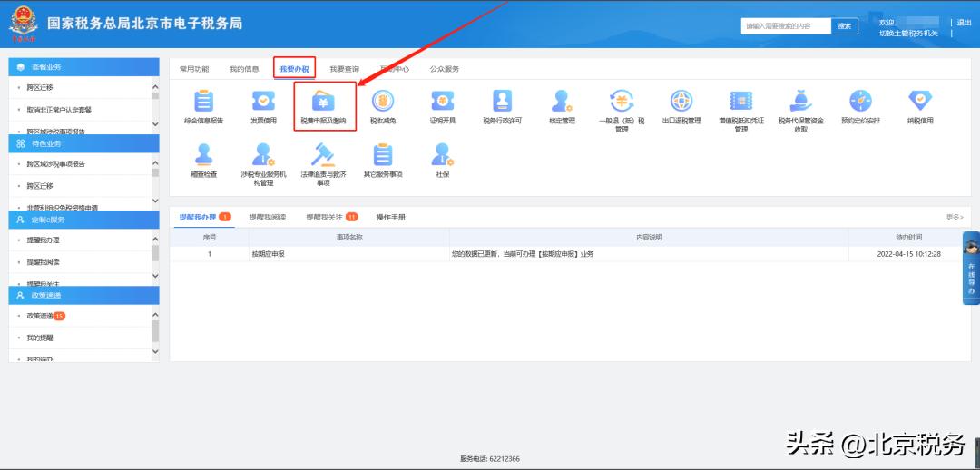Open the 核定管理 icon
This screenshot has width=980, height=470.
562,101
